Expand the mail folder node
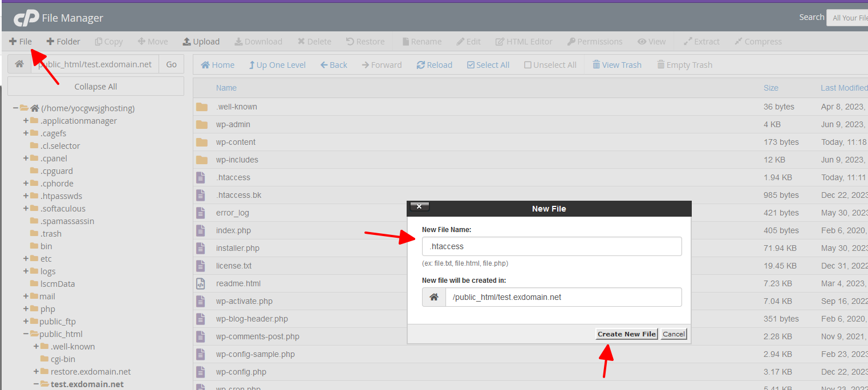This screenshot has height=390, width=868. tap(26, 296)
